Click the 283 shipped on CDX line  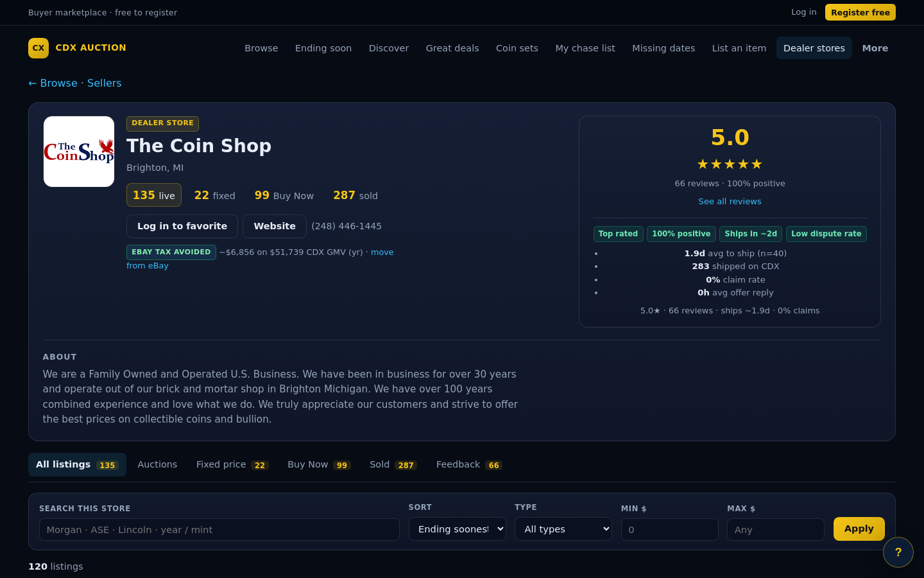(x=735, y=267)
